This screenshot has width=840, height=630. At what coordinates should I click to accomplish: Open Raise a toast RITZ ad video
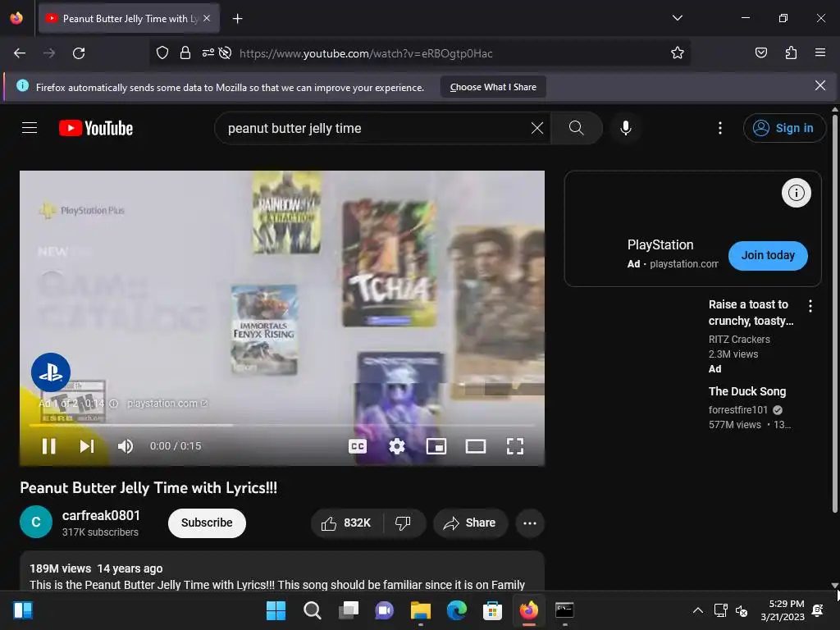[x=751, y=313]
